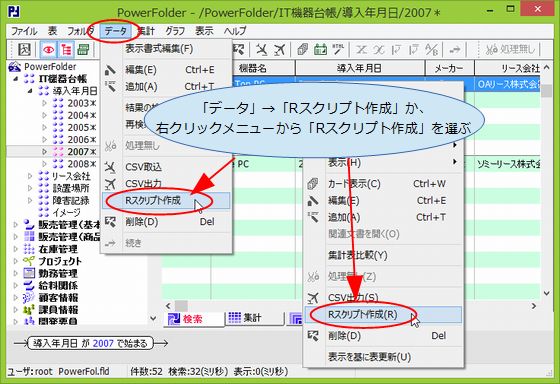Image resolution: width=560 pixels, height=384 pixels.
Task: Click the delete icon beside 削除(D) in context menu
Action: pyautogui.click(x=313, y=336)
